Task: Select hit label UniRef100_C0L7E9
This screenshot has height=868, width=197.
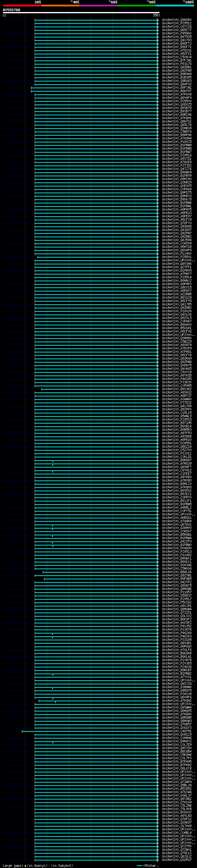Action: (x=177, y=744)
